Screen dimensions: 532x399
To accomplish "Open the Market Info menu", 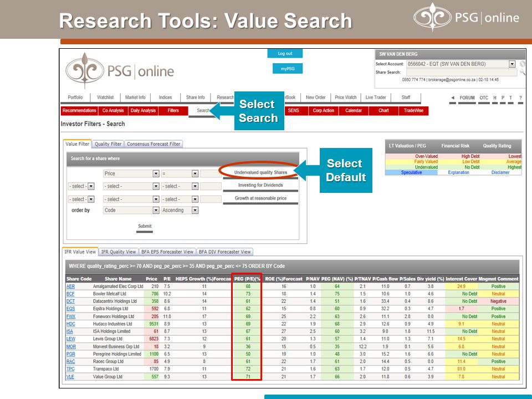I will (x=135, y=98).
